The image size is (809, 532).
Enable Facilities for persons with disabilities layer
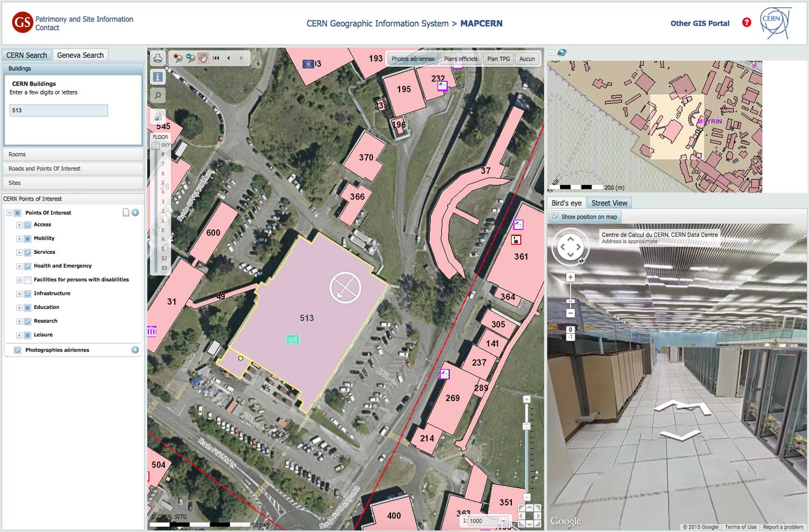(x=28, y=279)
